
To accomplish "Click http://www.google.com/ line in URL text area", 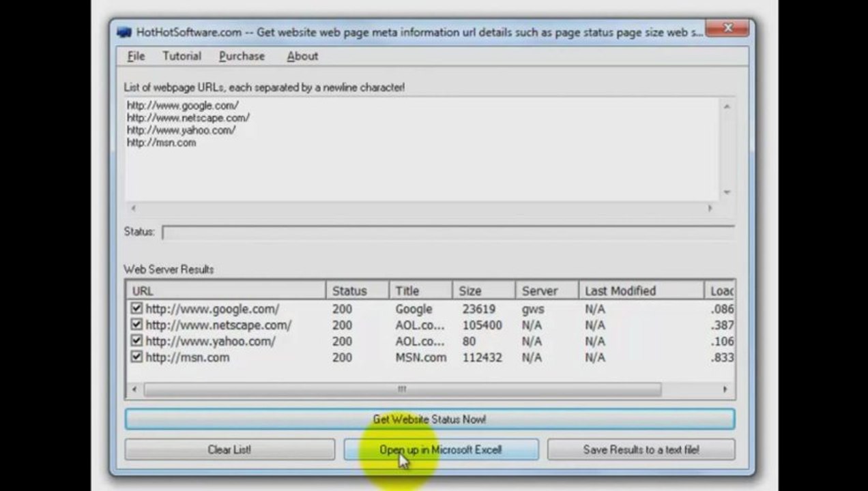I will [183, 106].
